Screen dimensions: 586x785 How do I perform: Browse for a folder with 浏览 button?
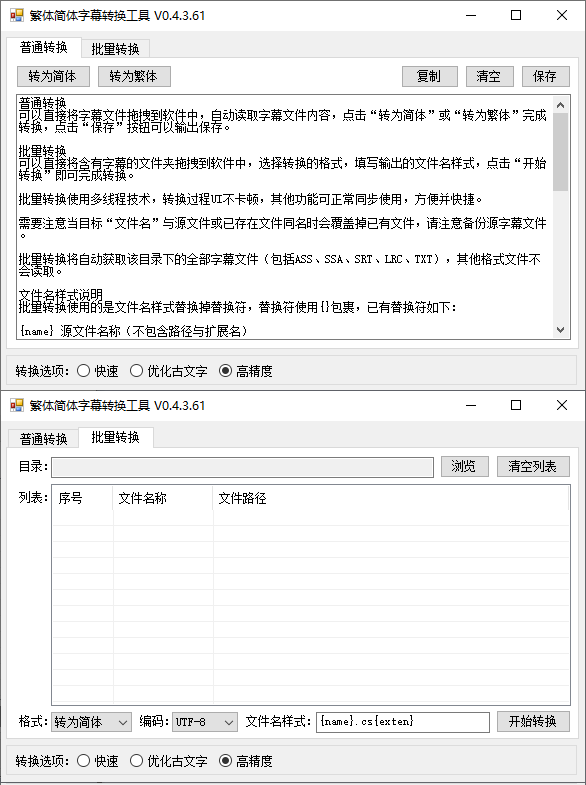pos(464,467)
